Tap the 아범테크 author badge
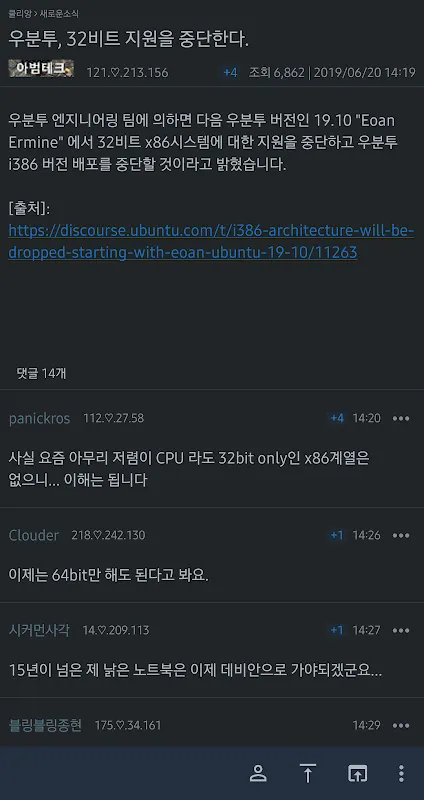This screenshot has height=800, width=424. click(41, 68)
